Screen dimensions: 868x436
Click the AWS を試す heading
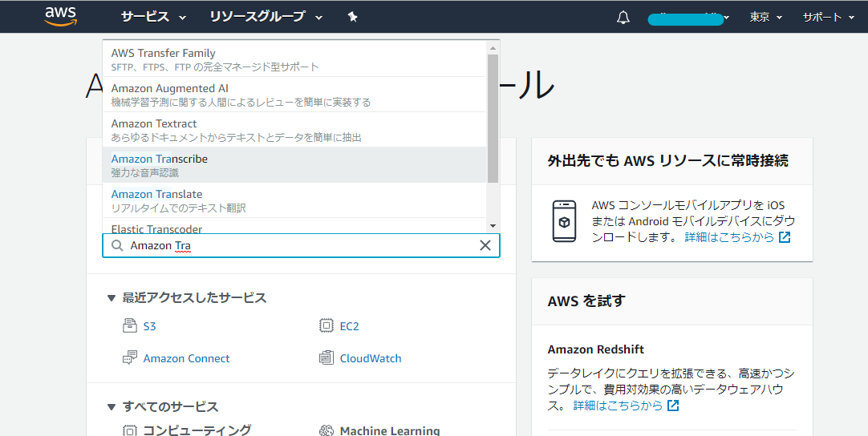[x=586, y=301]
